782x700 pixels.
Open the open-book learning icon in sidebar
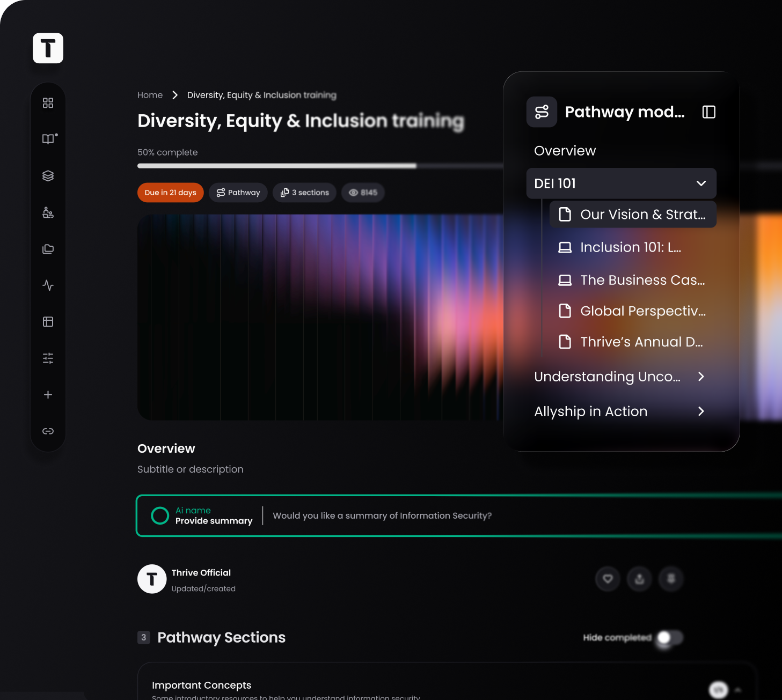pos(49,139)
